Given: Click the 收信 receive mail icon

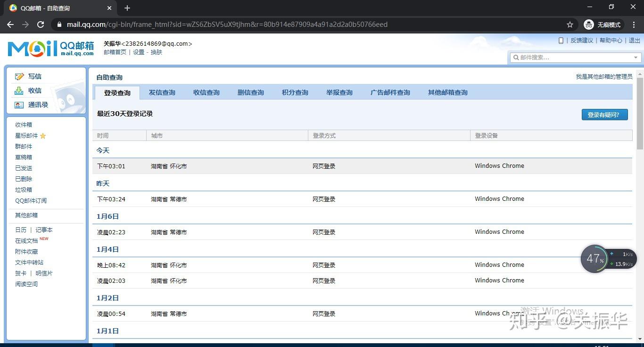Looking at the screenshot, I should (x=19, y=91).
